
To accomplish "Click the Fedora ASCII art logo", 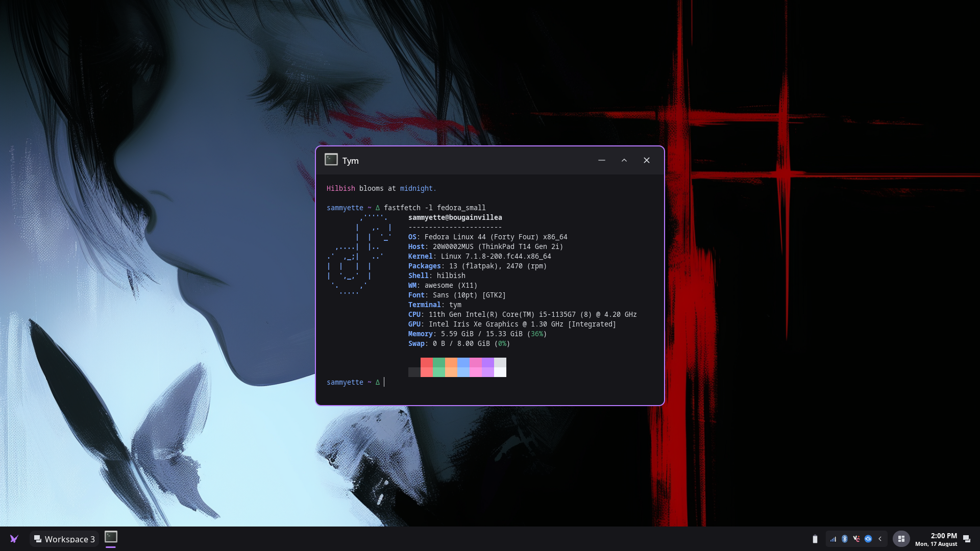I will [x=359, y=255].
